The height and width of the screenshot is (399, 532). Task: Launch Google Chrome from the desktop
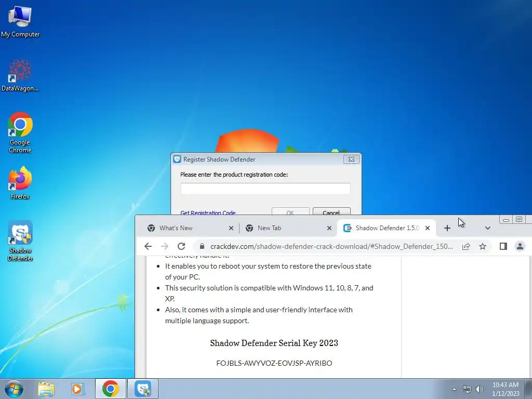coord(20,132)
